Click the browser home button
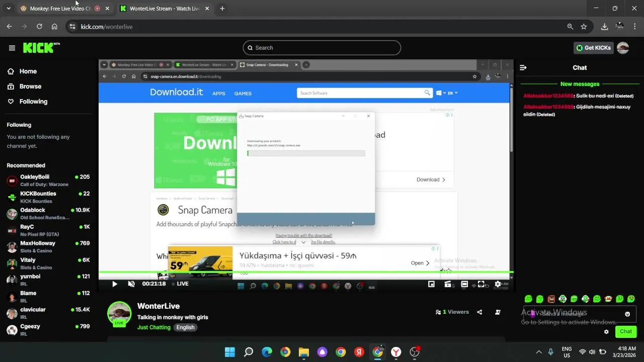 (54, 27)
